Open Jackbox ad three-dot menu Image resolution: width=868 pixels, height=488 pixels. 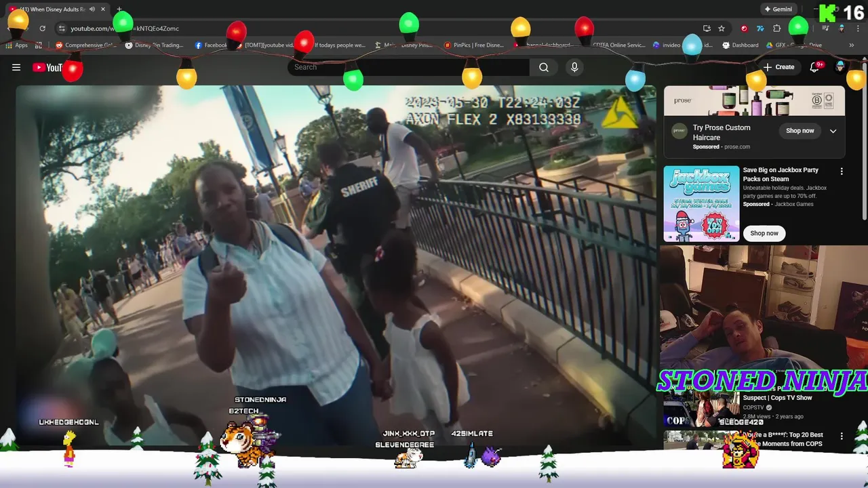(x=842, y=172)
